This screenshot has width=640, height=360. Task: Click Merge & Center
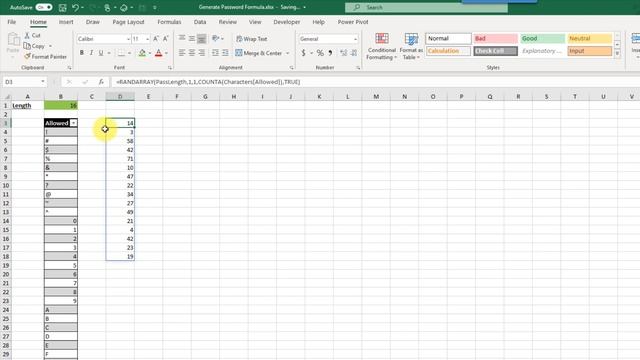[x=259, y=53]
